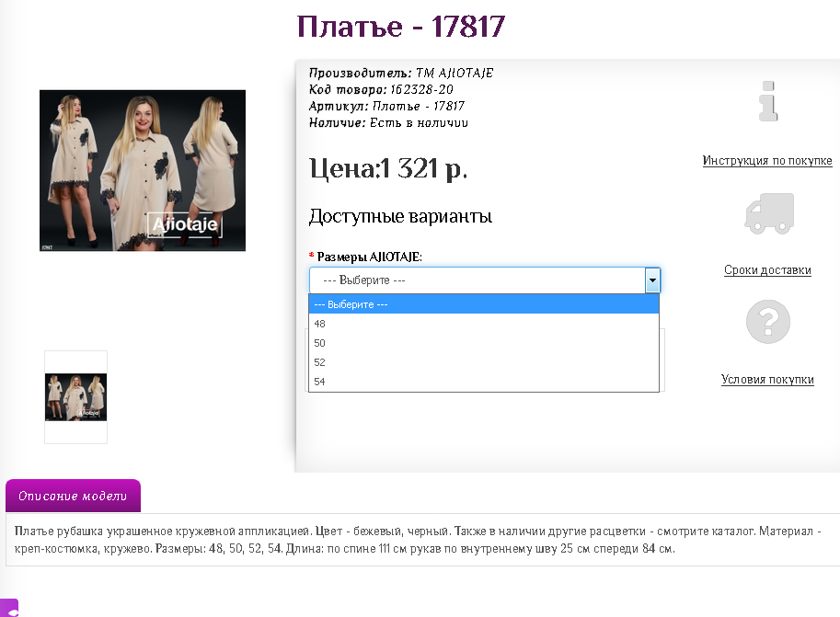Click the delivery truck icon
This screenshot has width=840, height=617.
point(769,213)
